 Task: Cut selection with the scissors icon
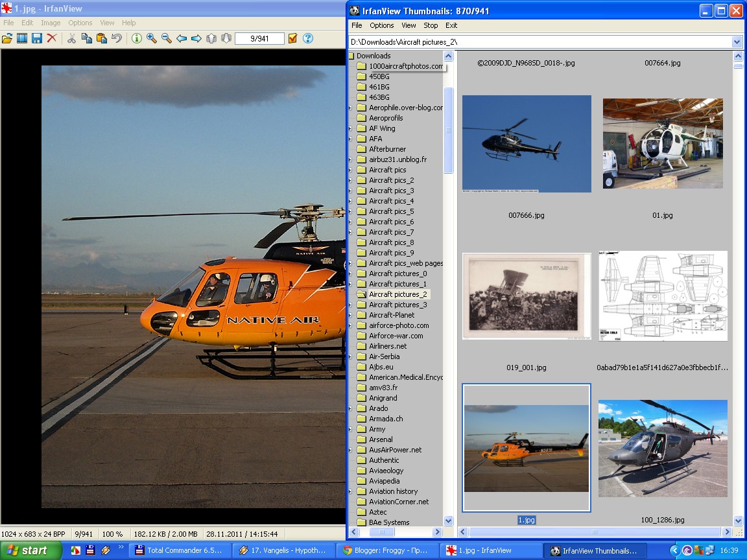click(71, 39)
